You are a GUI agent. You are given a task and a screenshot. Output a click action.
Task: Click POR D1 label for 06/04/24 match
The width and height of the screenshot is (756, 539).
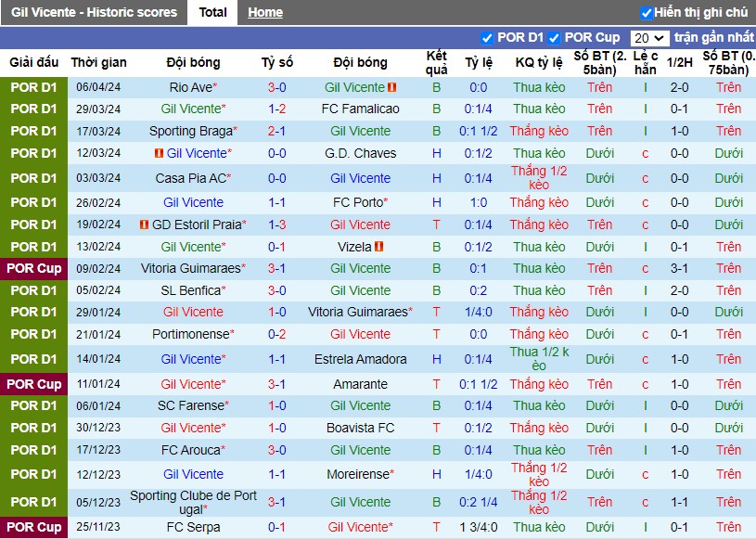coord(33,87)
